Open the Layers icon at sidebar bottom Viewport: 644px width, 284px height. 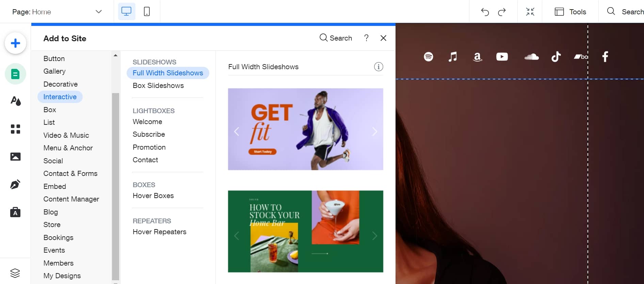point(15,273)
